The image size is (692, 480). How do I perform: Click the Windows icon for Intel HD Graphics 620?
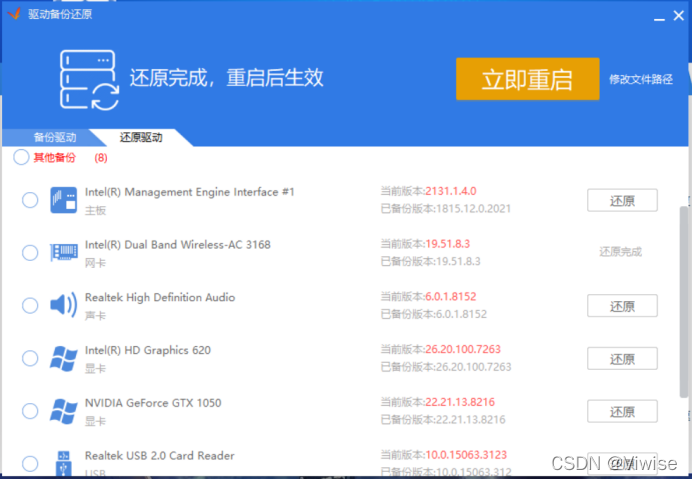[x=64, y=358]
